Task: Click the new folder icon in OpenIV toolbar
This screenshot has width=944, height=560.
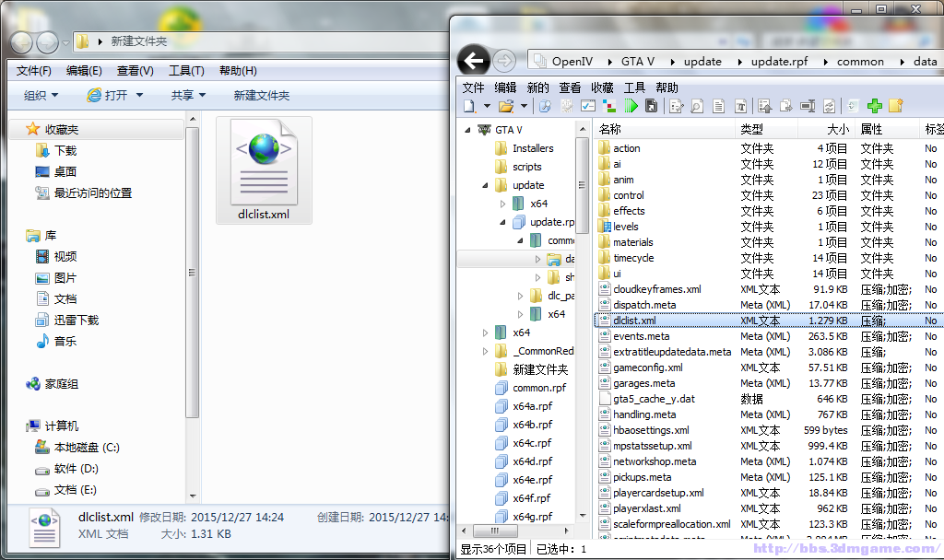Action: click(x=895, y=107)
